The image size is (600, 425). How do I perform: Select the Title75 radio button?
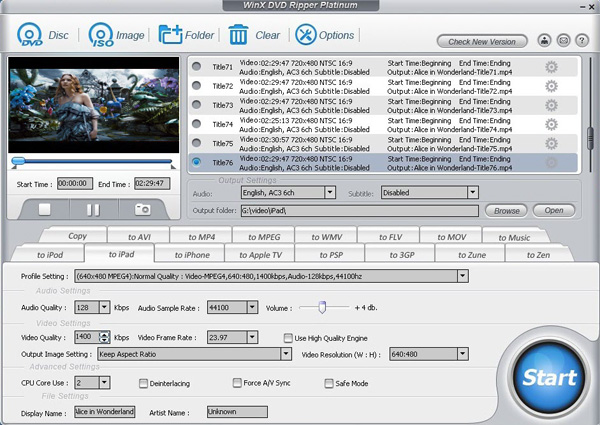tap(196, 143)
